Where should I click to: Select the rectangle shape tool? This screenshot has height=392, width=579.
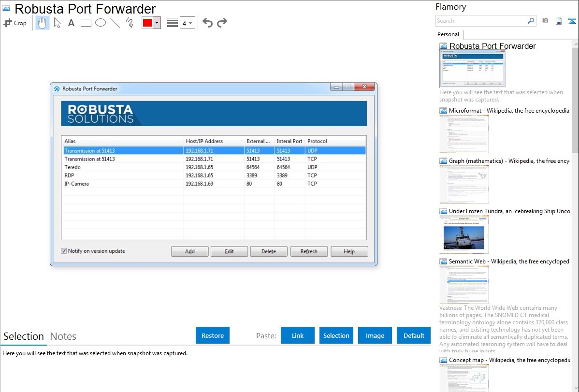86,23
